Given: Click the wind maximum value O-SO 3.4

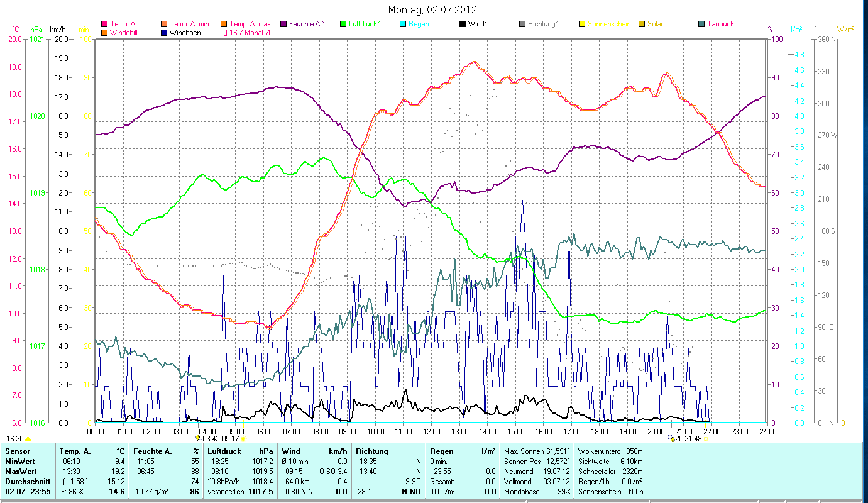Looking at the screenshot, I should tap(333, 471).
